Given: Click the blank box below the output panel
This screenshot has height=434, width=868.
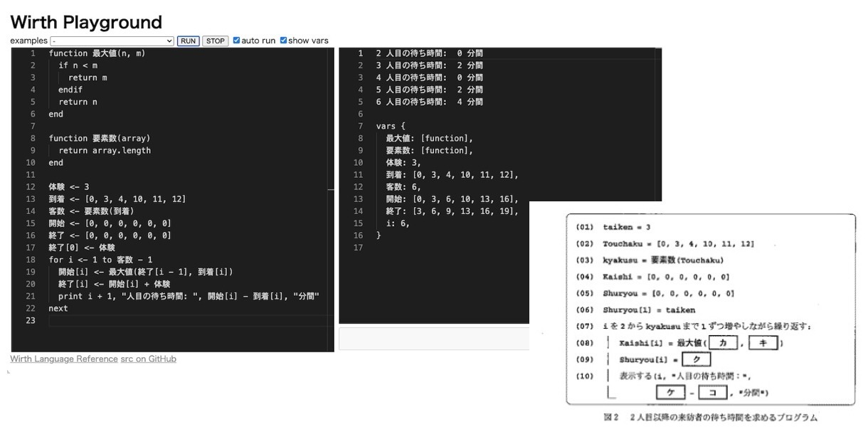Looking at the screenshot, I should [x=433, y=339].
